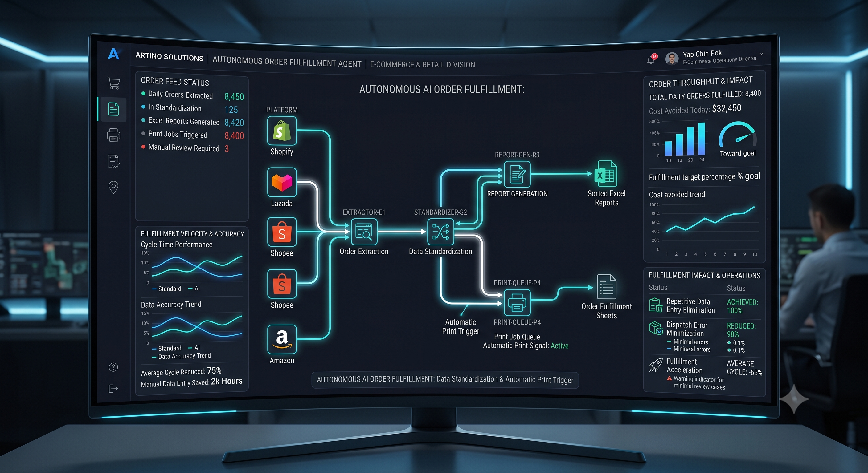Open the Report Generation node icon
The width and height of the screenshot is (868, 473).
coord(517,174)
